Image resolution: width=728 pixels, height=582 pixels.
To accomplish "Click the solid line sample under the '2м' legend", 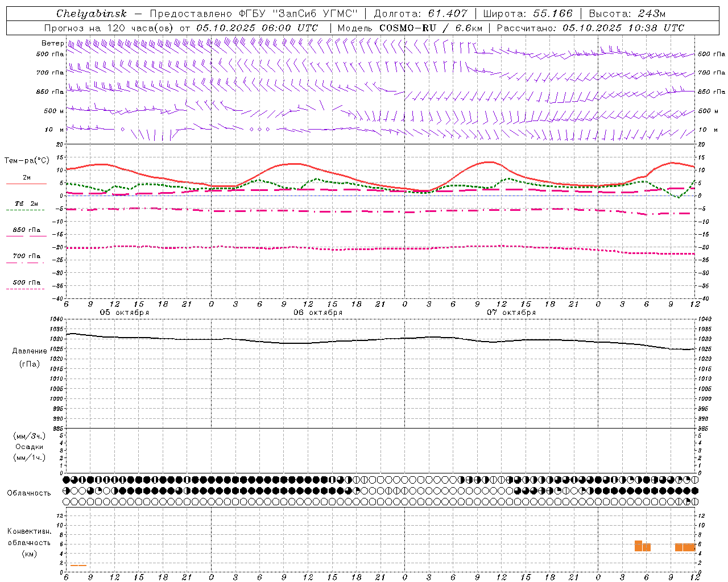I will coord(26,184).
